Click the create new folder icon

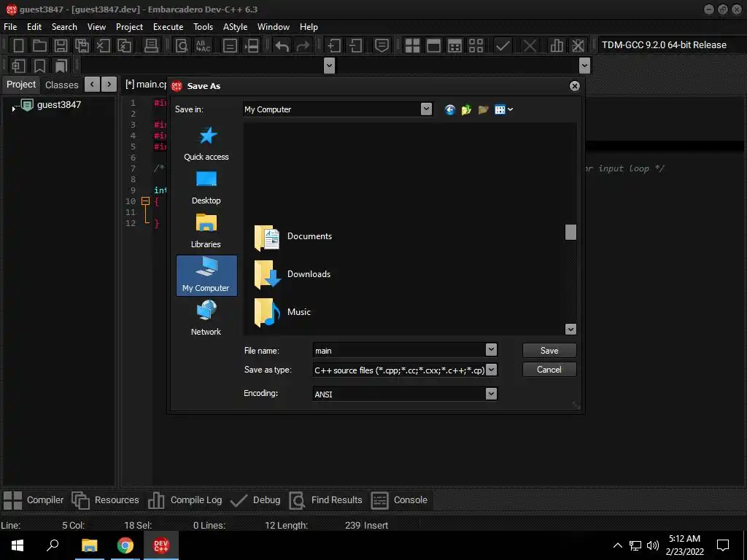click(483, 110)
